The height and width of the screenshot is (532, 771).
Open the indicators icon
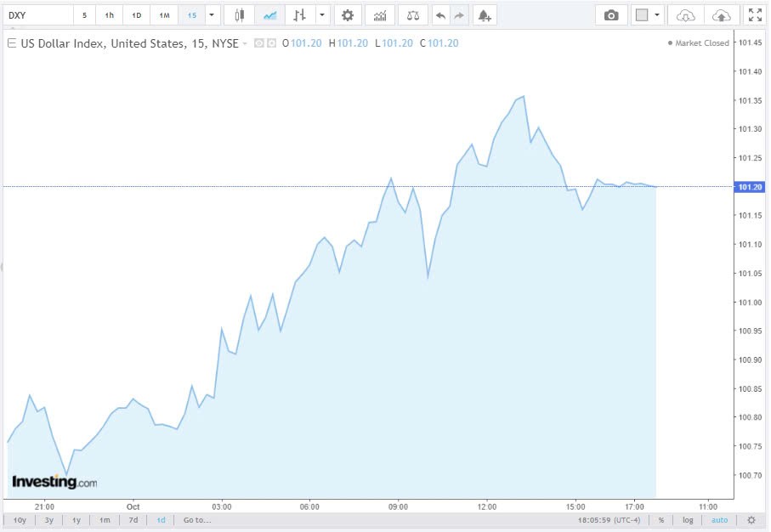[x=379, y=14]
